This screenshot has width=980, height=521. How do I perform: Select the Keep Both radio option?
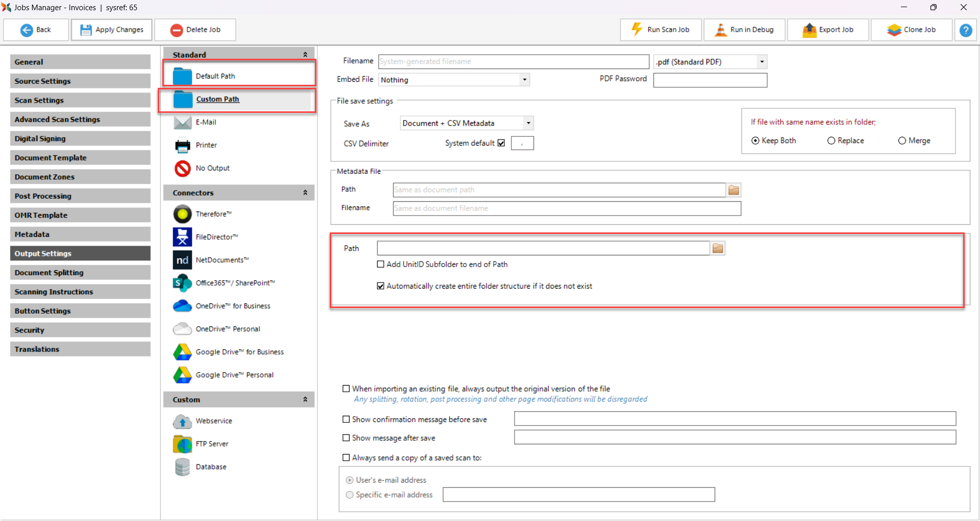tap(755, 140)
